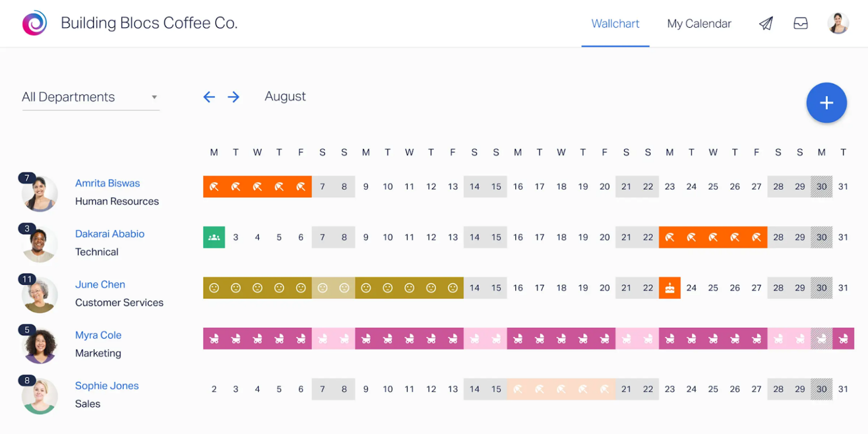Select the Wallchart tab
Screen dimensions: 868x434
[615, 23]
